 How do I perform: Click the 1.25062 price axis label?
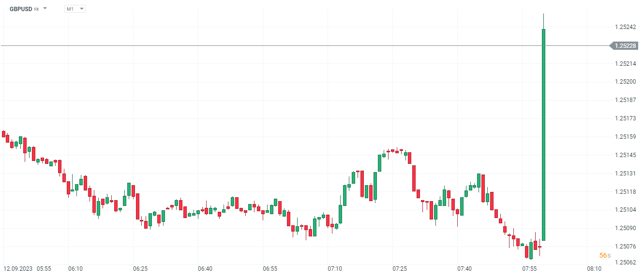[x=625, y=262]
